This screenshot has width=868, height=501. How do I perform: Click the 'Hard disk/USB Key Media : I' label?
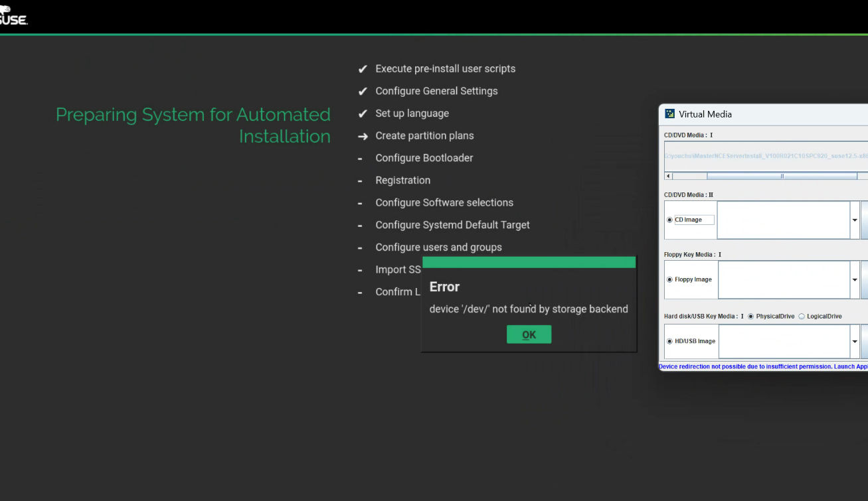tap(704, 317)
